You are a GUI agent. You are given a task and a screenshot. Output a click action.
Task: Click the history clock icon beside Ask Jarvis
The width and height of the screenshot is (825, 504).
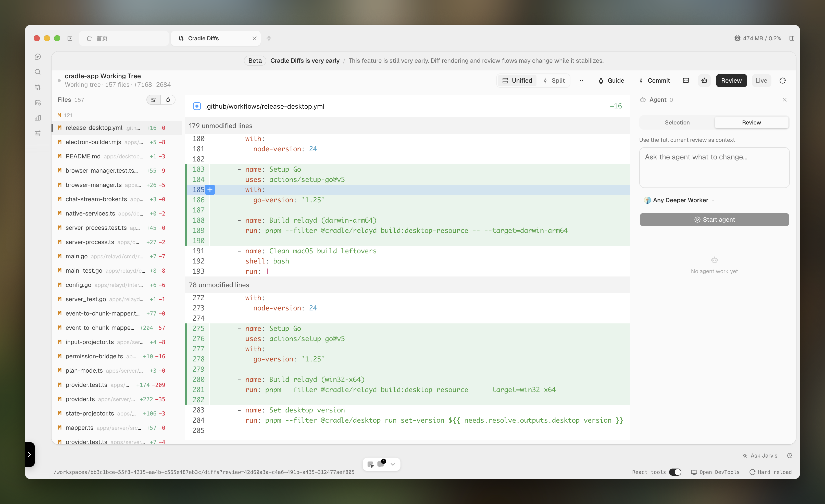[790, 456]
